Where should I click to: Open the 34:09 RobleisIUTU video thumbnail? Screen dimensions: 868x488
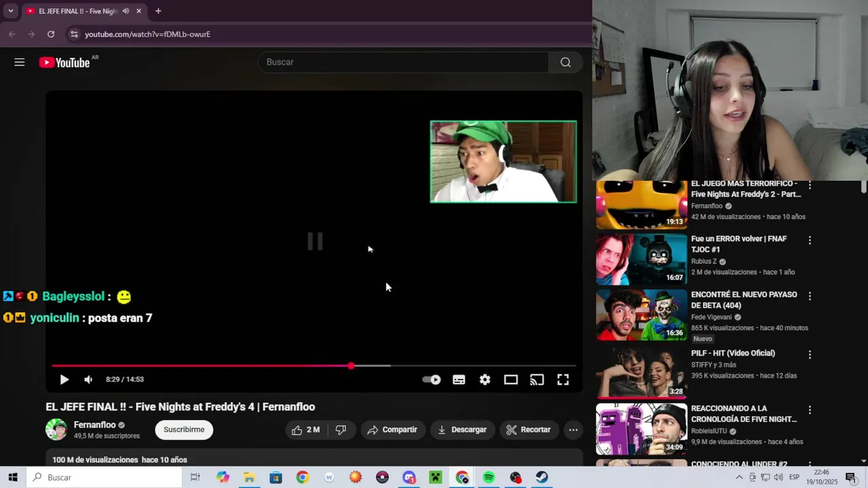(x=642, y=429)
